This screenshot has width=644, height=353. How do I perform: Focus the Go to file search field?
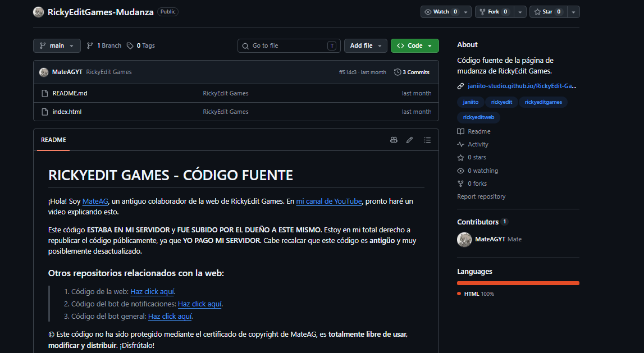[x=289, y=45]
